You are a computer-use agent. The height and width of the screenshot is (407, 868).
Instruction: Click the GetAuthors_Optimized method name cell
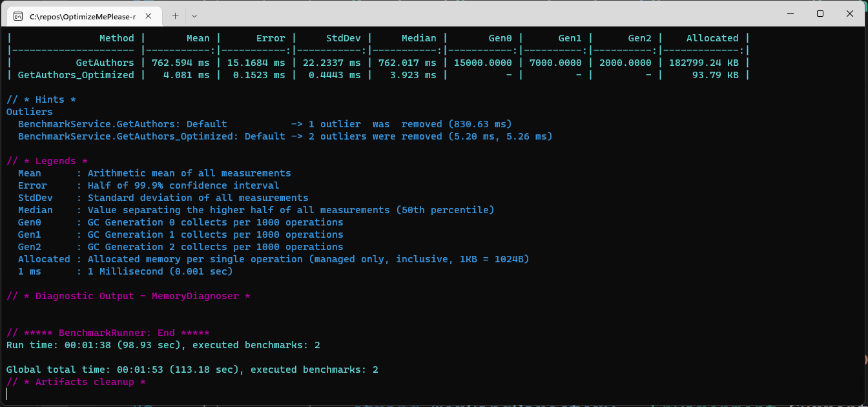click(76, 75)
